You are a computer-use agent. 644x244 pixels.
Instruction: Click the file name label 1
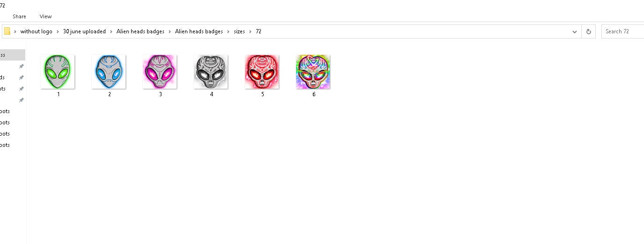(59, 94)
